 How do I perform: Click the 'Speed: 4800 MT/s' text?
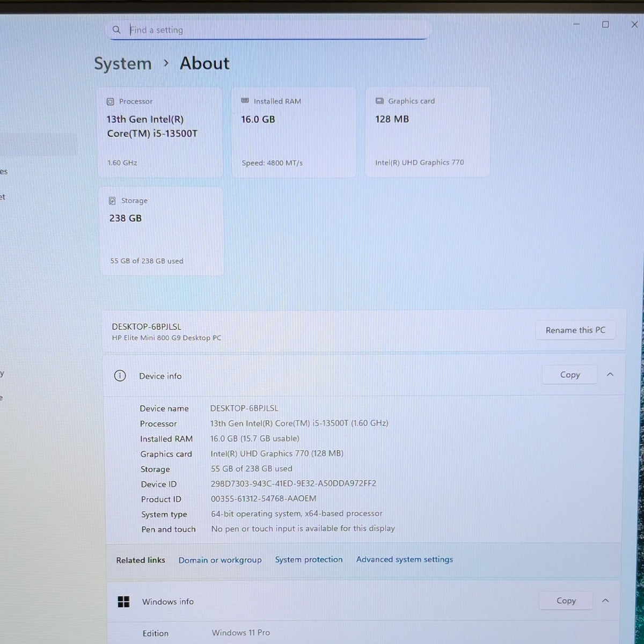[x=272, y=163]
